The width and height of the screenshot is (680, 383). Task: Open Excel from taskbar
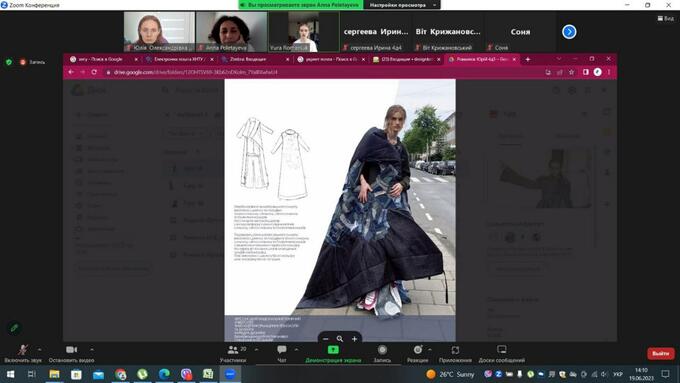pyautogui.click(x=208, y=374)
